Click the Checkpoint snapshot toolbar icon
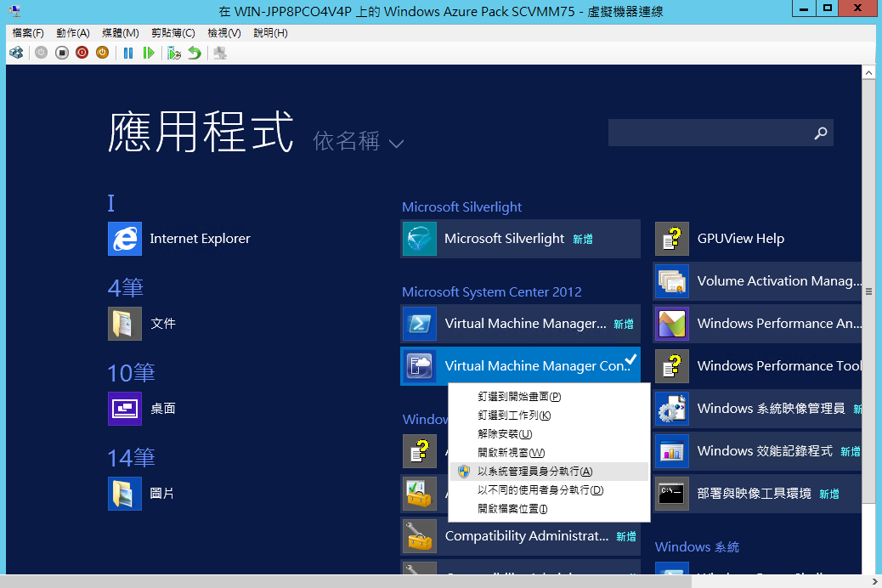 click(x=174, y=53)
